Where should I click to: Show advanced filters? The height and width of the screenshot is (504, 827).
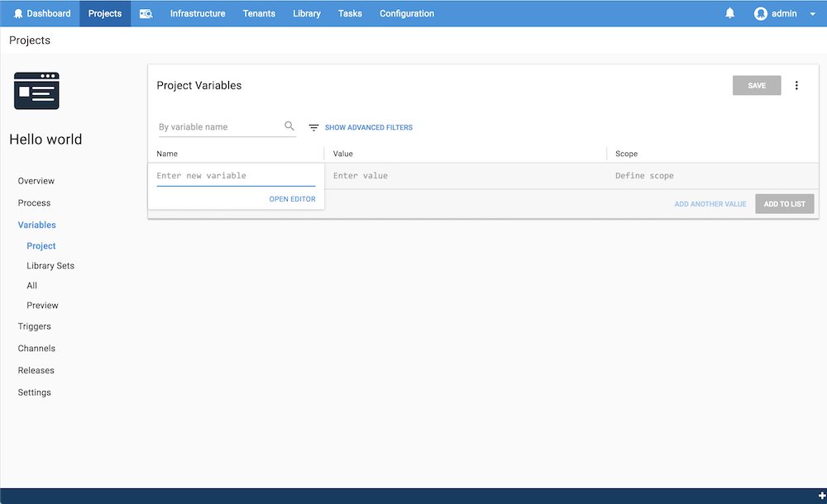click(x=369, y=127)
